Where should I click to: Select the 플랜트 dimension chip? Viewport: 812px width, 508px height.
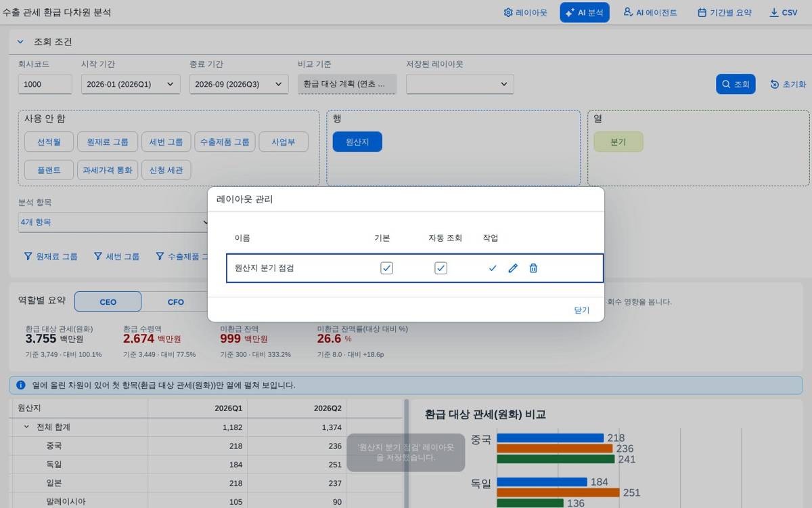point(49,169)
